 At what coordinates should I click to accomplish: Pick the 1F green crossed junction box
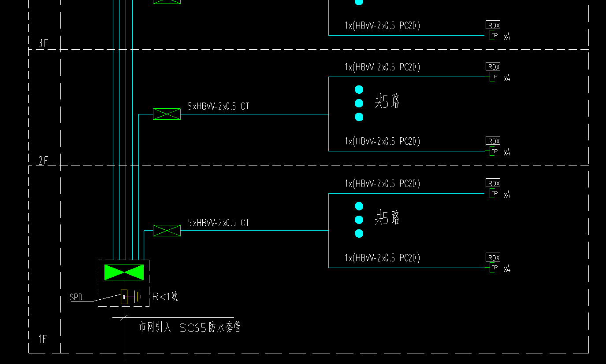tap(167, 231)
